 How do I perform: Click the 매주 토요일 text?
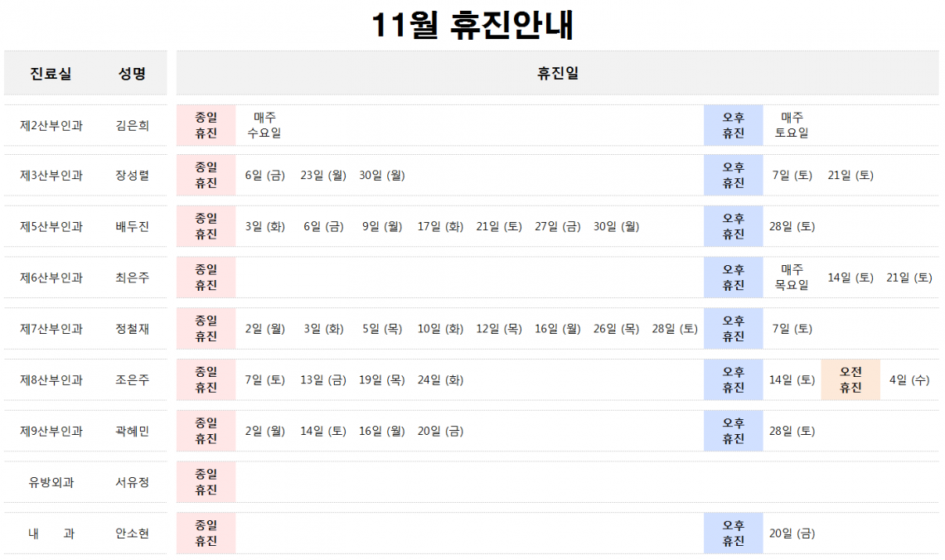792,125
